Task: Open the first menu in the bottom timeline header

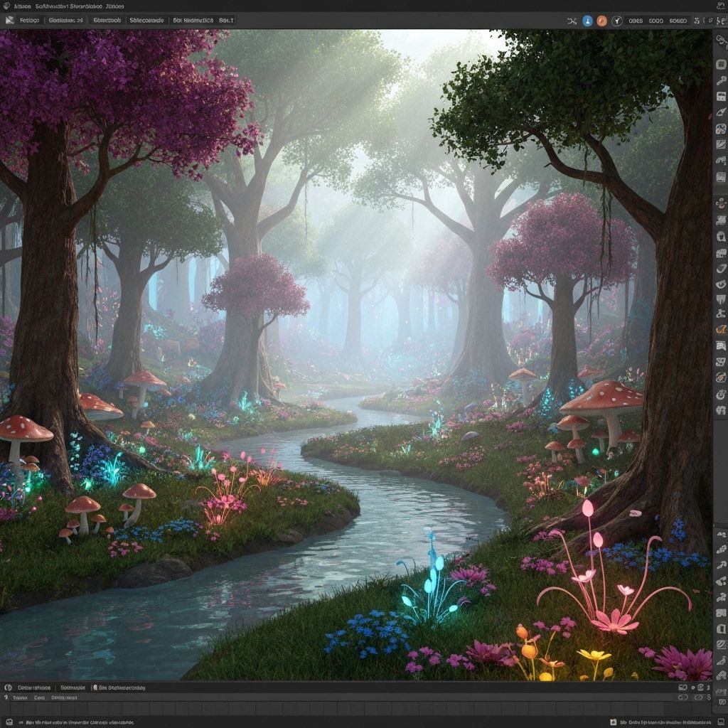Action: [34, 687]
